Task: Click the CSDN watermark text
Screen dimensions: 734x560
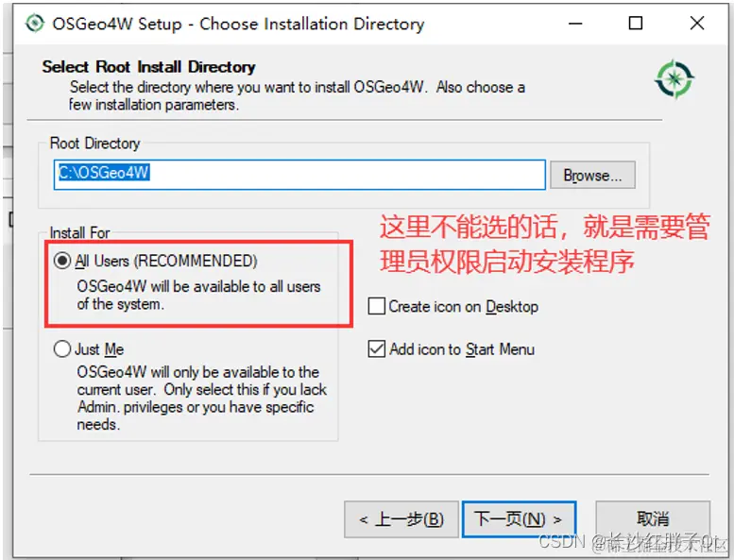Action: click(633, 542)
